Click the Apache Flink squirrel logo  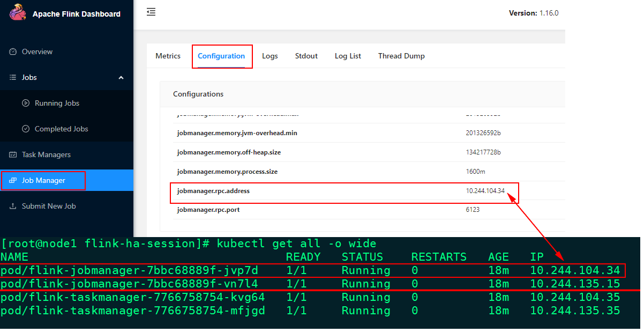click(x=17, y=12)
